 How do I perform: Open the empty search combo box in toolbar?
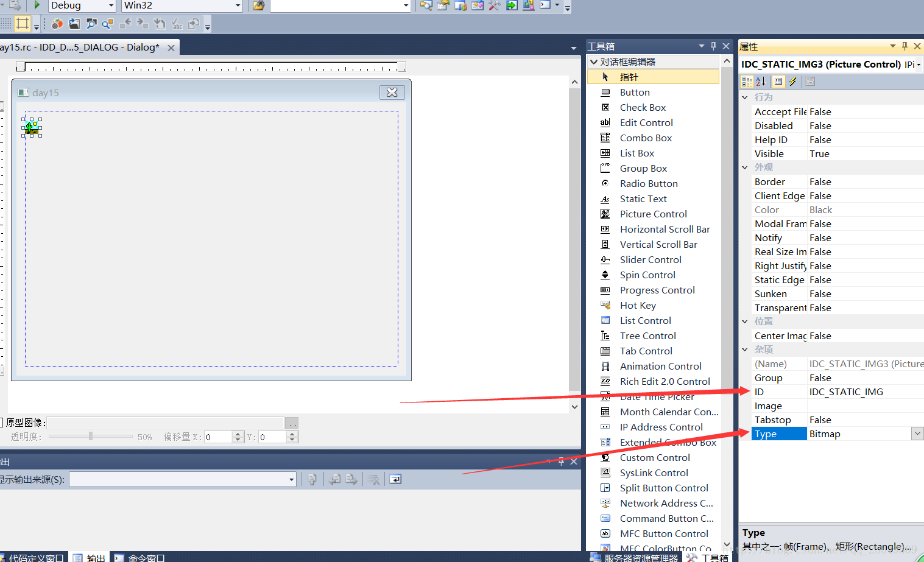click(x=406, y=5)
